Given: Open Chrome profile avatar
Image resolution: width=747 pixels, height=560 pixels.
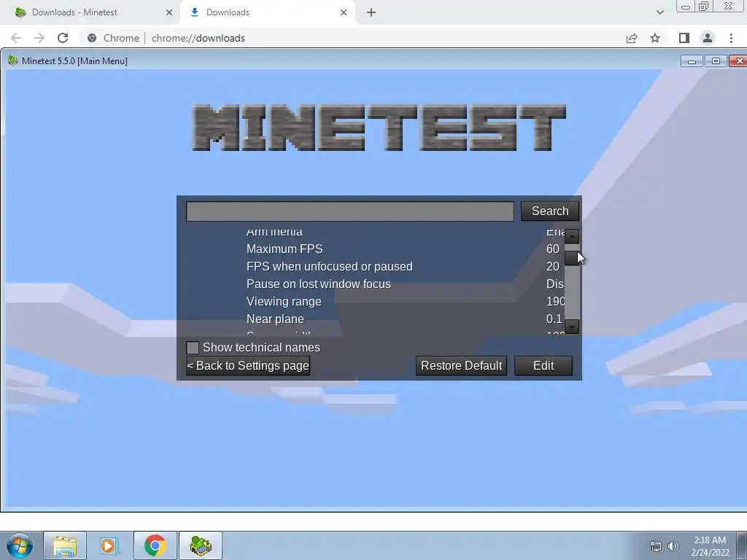Looking at the screenshot, I should (708, 38).
